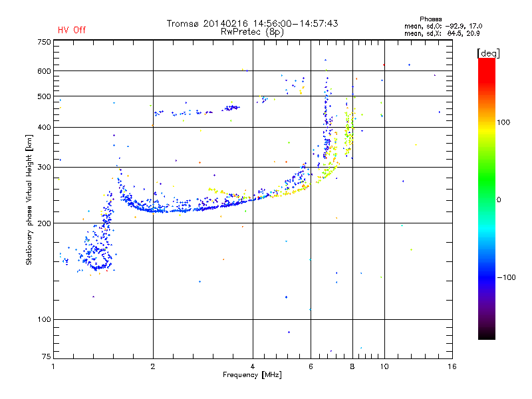This screenshot has height=399, width=532.
Task: Click the red 'HV Off' label
Action: 72,30
